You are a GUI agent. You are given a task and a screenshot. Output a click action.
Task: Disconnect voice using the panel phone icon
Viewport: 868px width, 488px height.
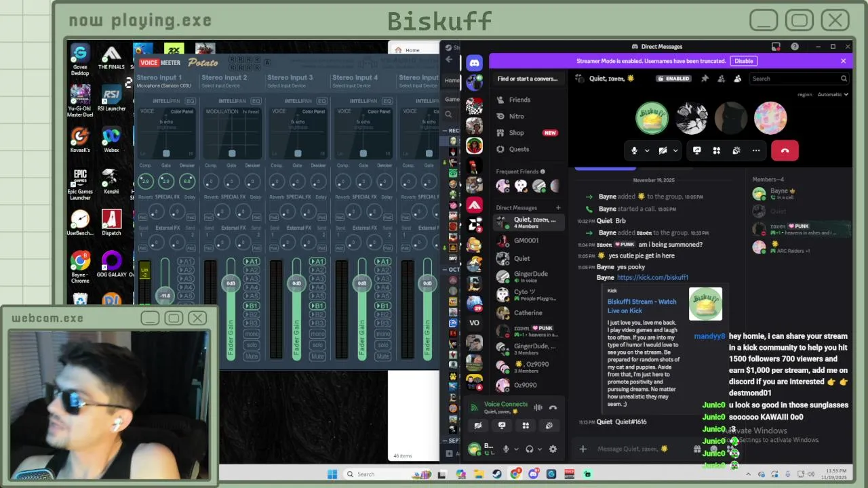tap(553, 407)
